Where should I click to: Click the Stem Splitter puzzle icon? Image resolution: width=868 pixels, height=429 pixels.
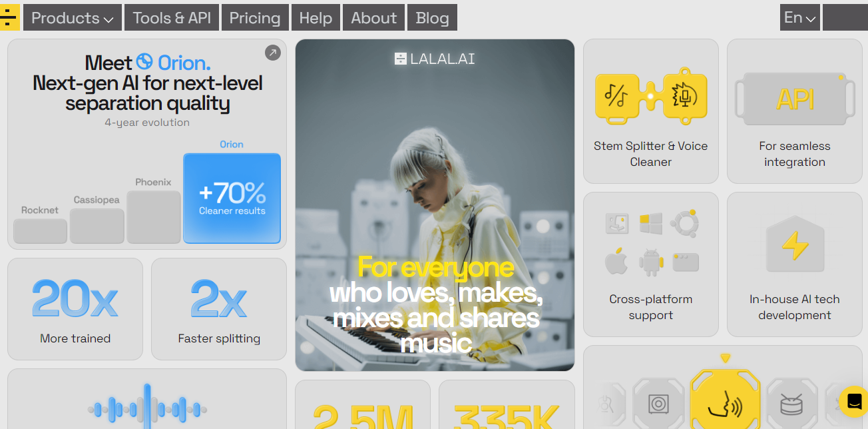[651, 97]
